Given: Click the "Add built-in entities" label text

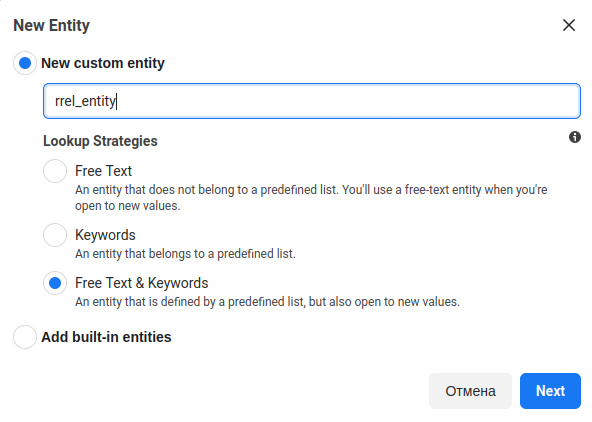Looking at the screenshot, I should point(106,337).
